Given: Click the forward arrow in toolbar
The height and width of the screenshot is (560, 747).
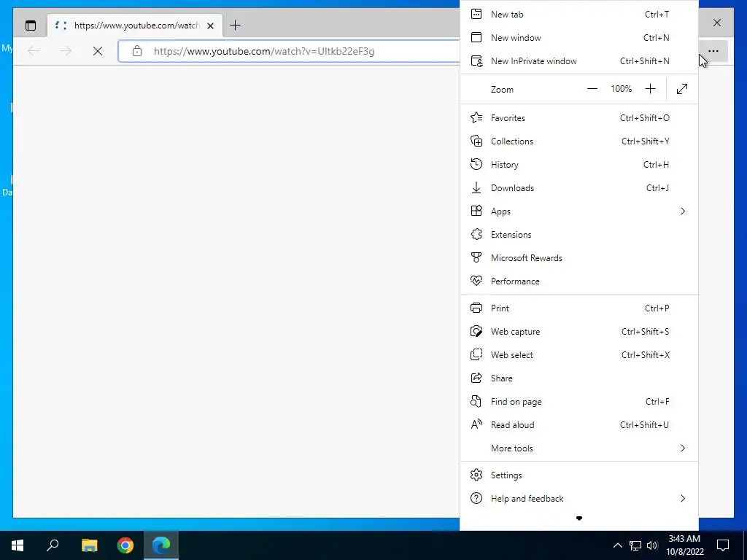Looking at the screenshot, I should click(x=66, y=51).
